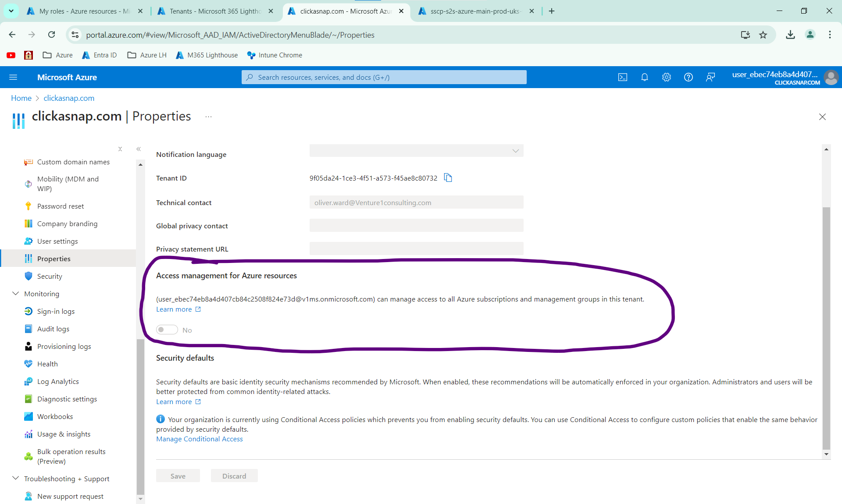Open the feedback icon in header

[x=710, y=77]
